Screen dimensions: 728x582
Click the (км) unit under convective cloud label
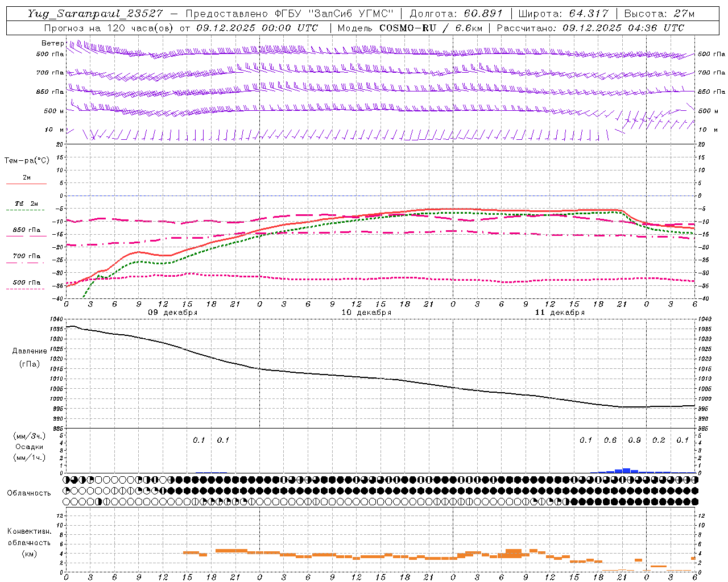click(x=29, y=554)
